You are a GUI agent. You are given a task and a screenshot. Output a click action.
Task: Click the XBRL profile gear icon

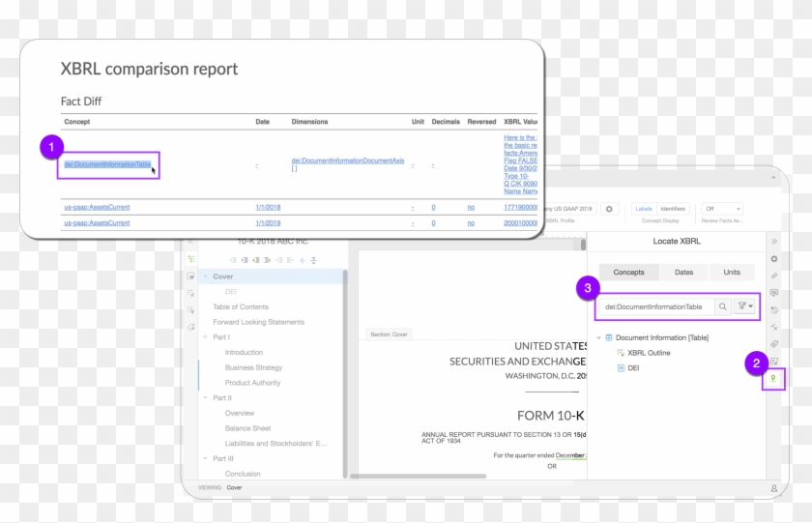click(609, 209)
